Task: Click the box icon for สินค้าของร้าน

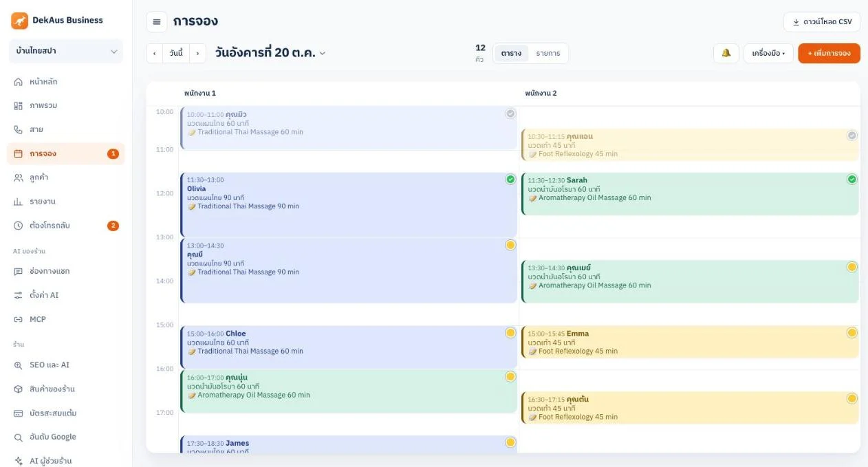Action: (19, 389)
